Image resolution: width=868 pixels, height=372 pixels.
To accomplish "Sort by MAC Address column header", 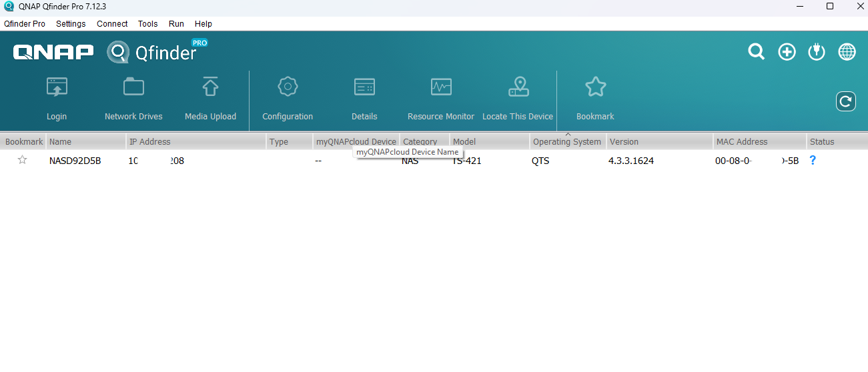I will 759,141.
